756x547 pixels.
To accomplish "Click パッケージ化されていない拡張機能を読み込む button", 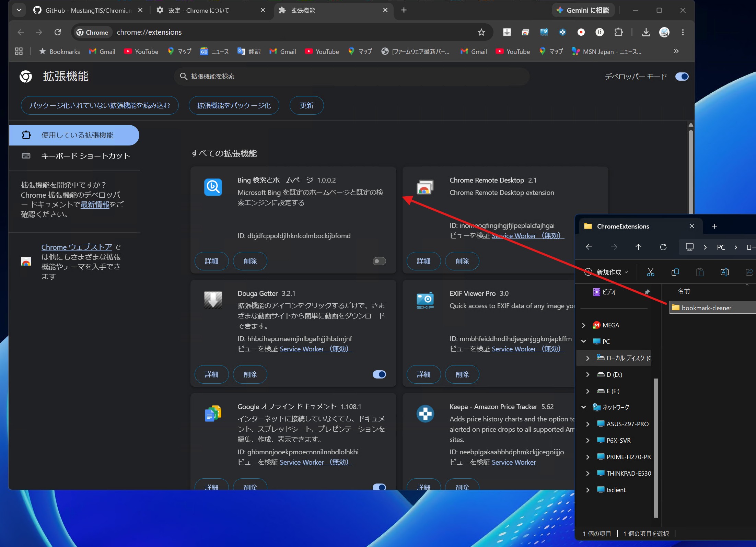I will (x=100, y=105).
